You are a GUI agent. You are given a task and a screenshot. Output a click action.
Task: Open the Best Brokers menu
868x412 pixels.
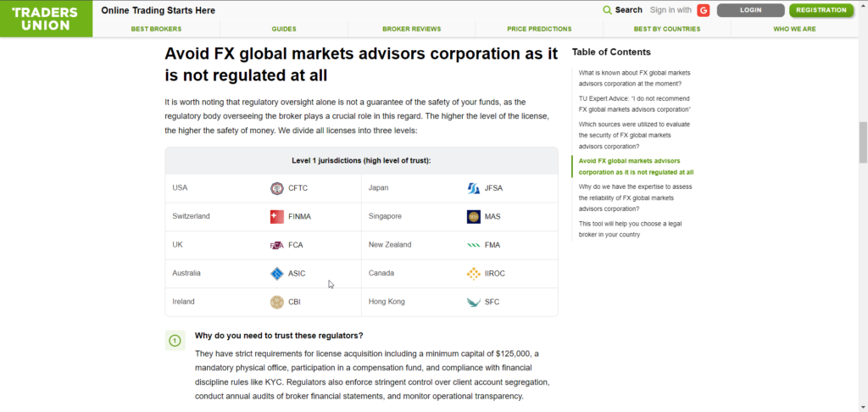coord(156,29)
